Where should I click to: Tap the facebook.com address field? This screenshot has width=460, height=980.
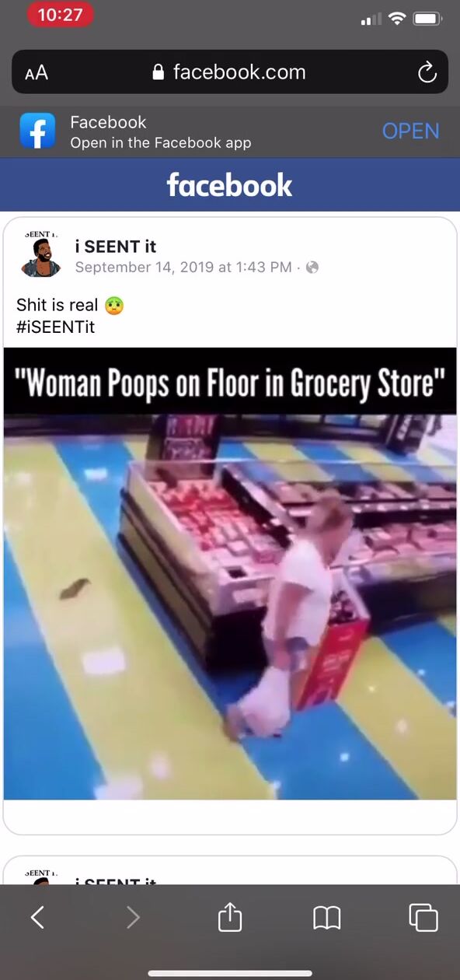click(230, 72)
